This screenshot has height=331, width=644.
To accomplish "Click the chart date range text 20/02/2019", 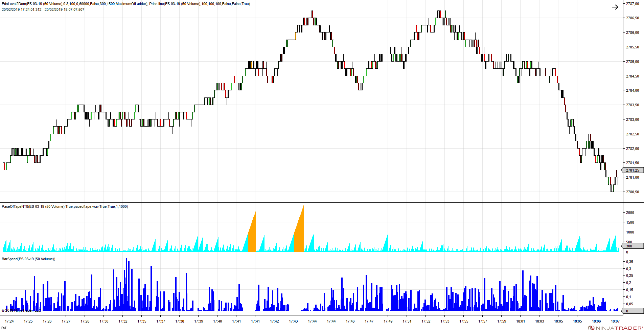I will pos(43,9).
